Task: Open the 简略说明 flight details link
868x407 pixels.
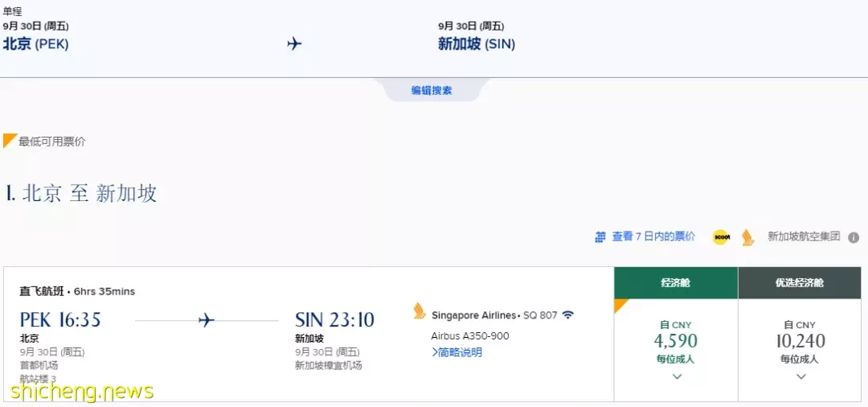Action: 457,352
